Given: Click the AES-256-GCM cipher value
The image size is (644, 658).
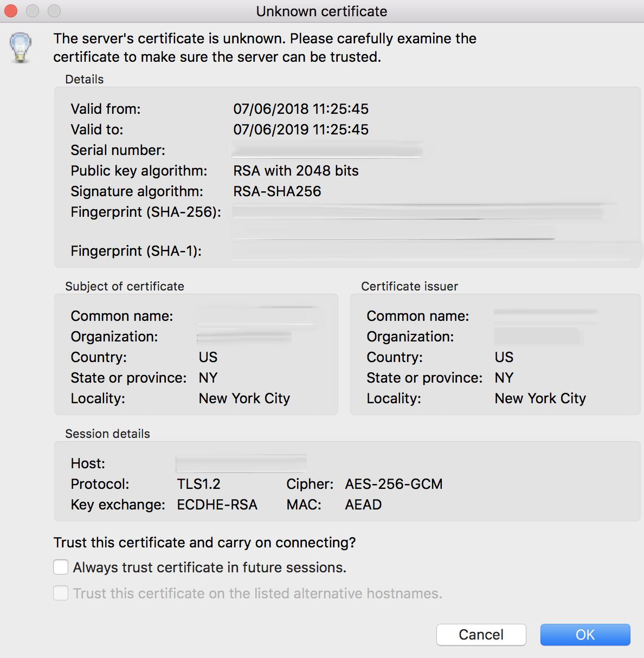Looking at the screenshot, I should pyautogui.click(x=394, y=484).
